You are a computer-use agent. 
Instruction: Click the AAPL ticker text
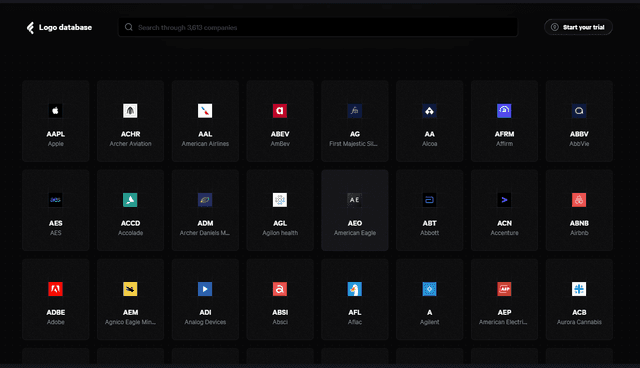tap(56, 134)
